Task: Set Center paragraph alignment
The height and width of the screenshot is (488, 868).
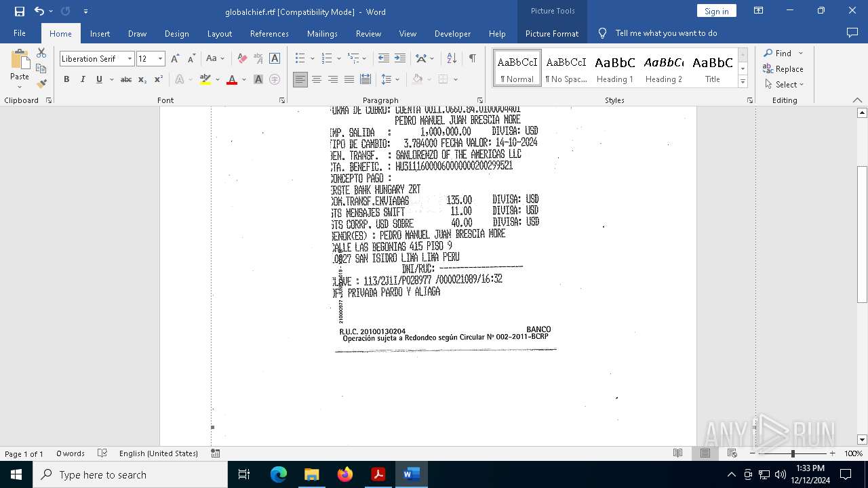Action: [x=316, y=79]
